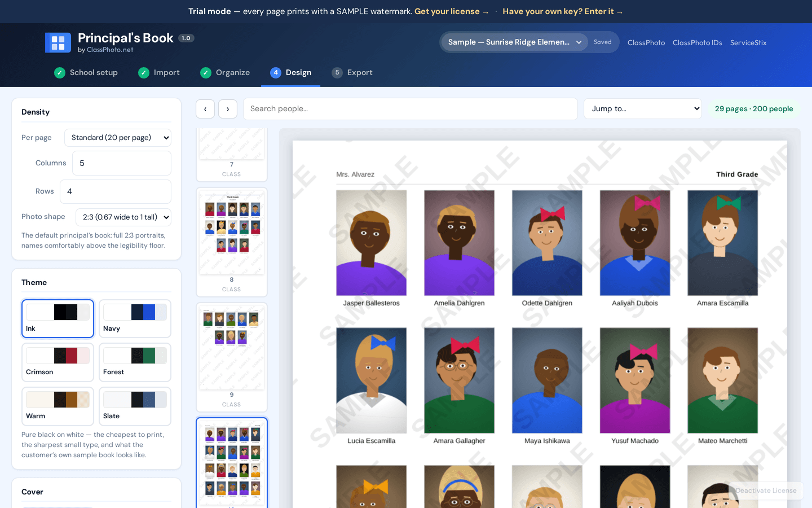Click Yusuf Machado portrait
This screenshot has width=812, height=508.
click(635, 380)
